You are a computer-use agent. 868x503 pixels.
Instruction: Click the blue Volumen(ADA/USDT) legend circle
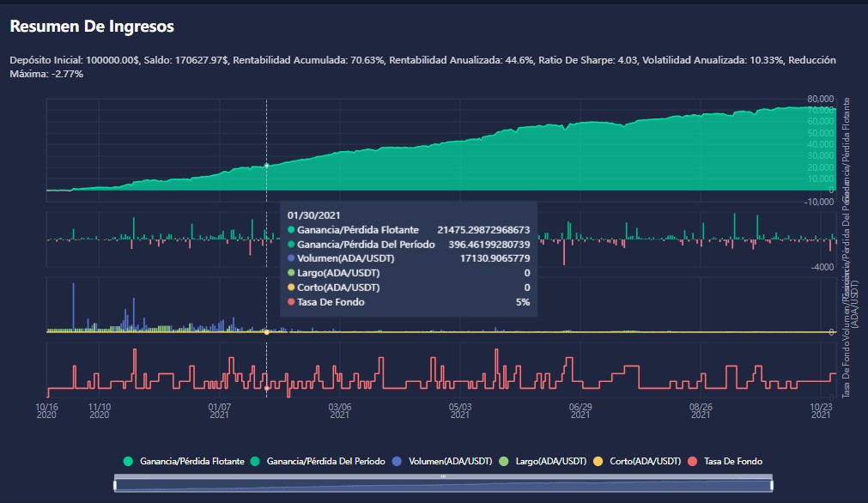point(396,461)
